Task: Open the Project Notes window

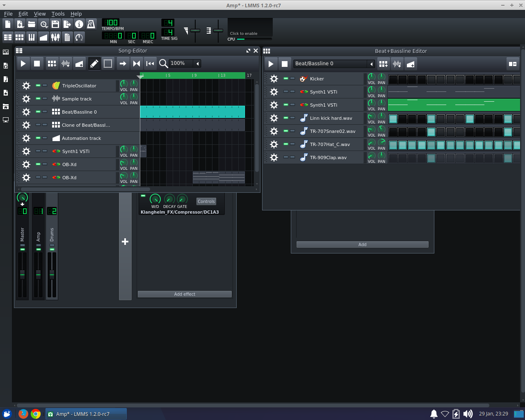Action: pos(67,37)
